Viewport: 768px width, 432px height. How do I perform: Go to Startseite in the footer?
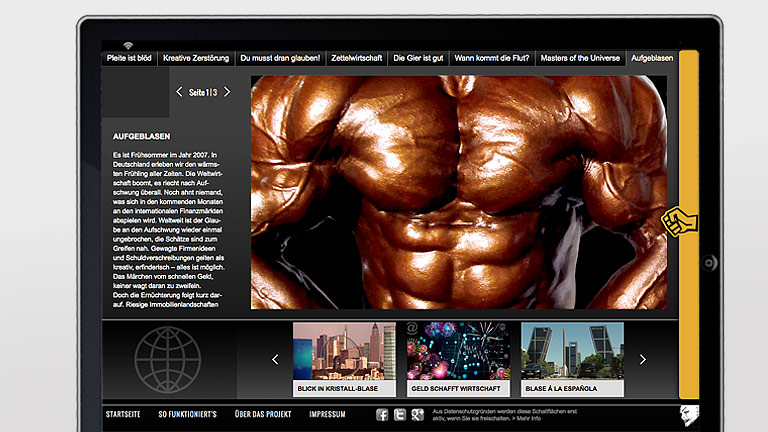coord(123,414)
